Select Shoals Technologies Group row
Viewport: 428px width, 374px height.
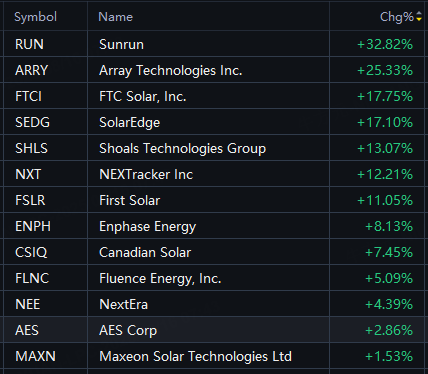tap(214, 148)
